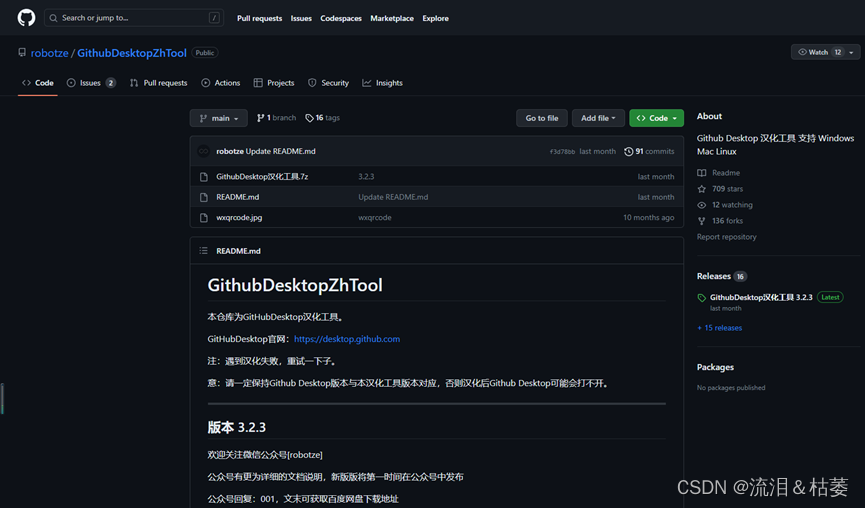View the 16 tags link
This screenshot has height=508, width=865.
tap(323, 117)
